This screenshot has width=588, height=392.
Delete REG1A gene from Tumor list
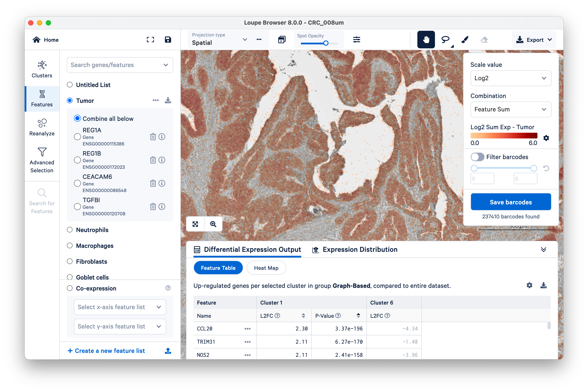tap(153, 137)
